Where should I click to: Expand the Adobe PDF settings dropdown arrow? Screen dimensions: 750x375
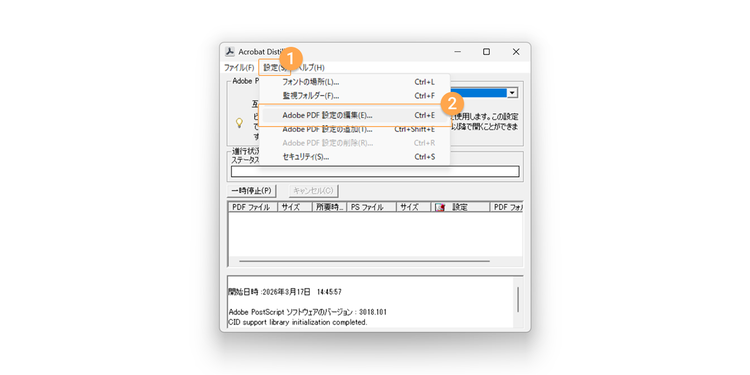click(512, 93)
